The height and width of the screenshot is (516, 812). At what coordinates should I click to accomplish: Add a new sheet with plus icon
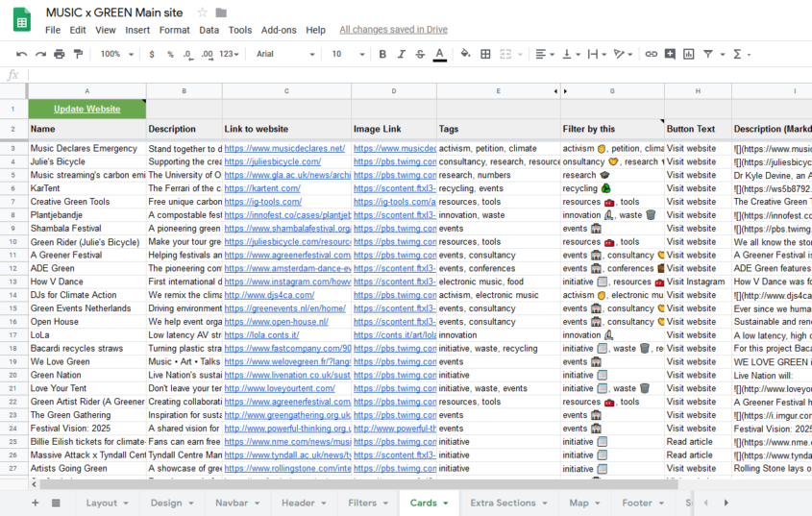pyautogui.click(x=36, y=503)
